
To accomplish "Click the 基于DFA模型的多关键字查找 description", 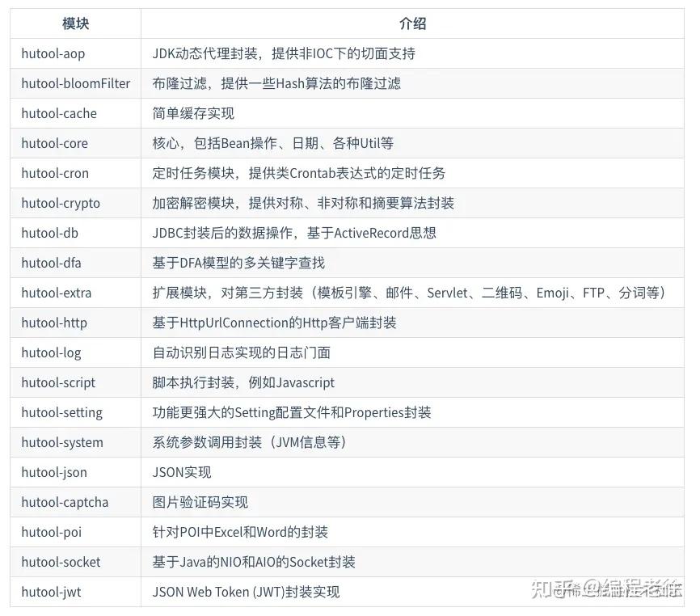I will (x=238, y=263).
